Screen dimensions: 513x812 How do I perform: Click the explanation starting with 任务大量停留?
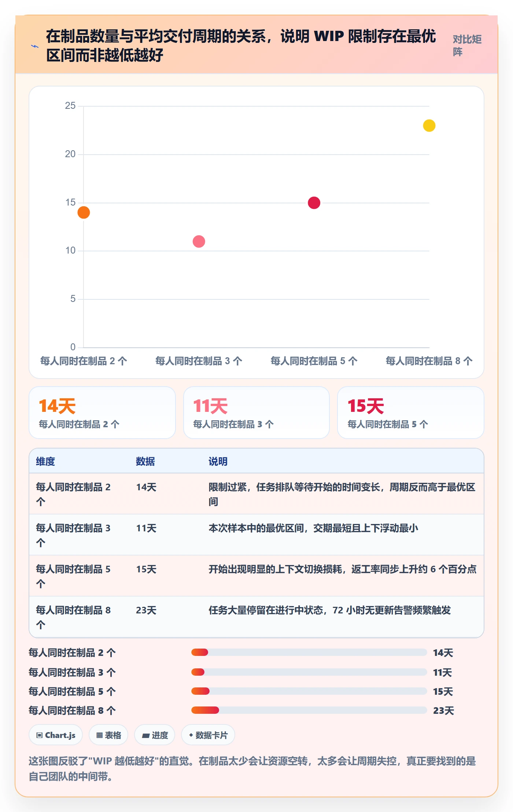[x=329, y=610]
